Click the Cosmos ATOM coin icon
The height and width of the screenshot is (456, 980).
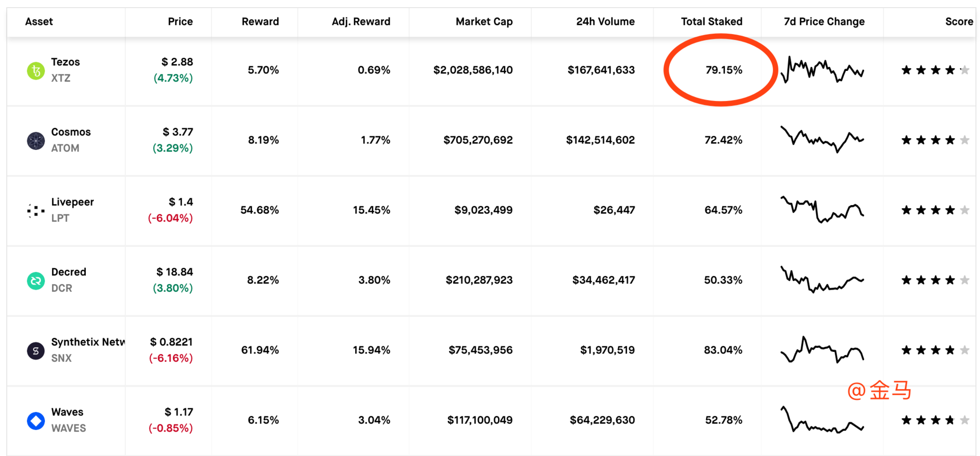(x=36, y=140)
